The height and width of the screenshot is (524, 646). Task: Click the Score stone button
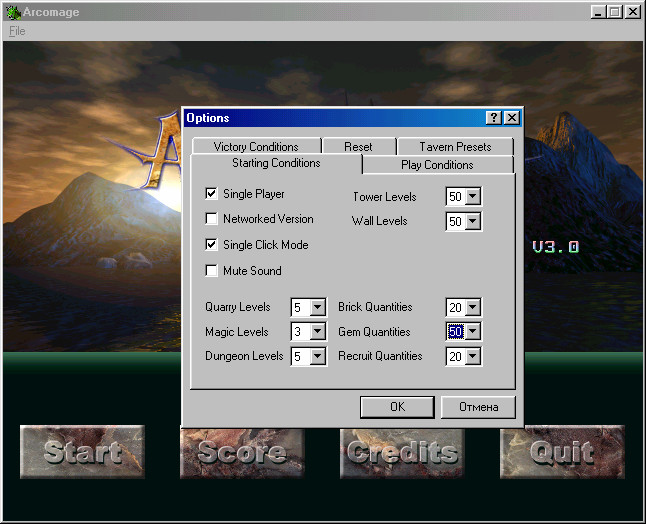point(242,453)
